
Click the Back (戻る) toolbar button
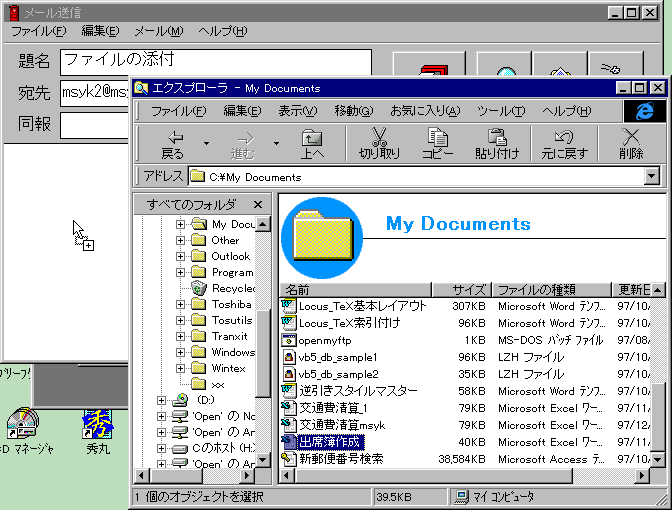pyautogui.click(x=173, y=144)
